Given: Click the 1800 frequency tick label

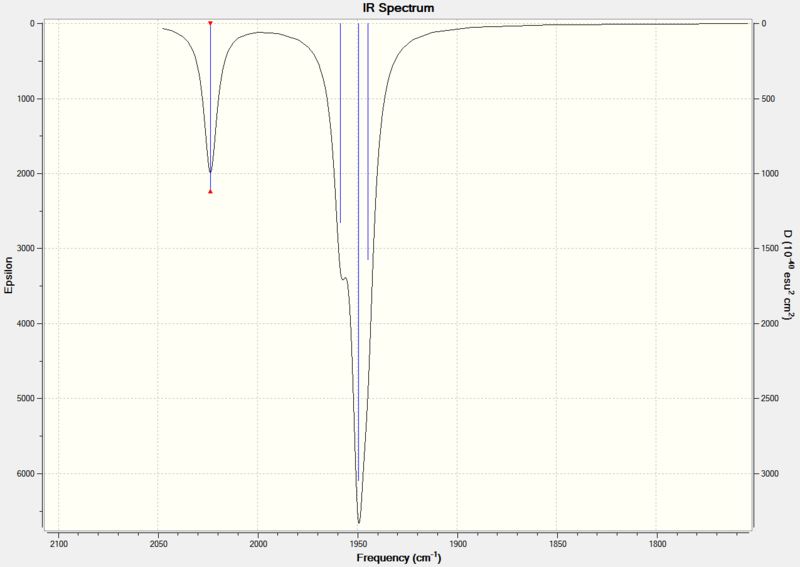Looking at the screenshot, I should click(x=657, y=544).
